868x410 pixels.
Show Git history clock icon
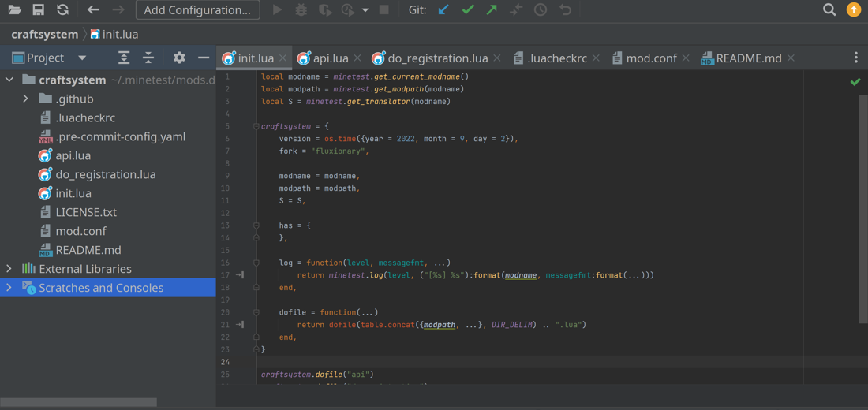(x=541, y=9)
